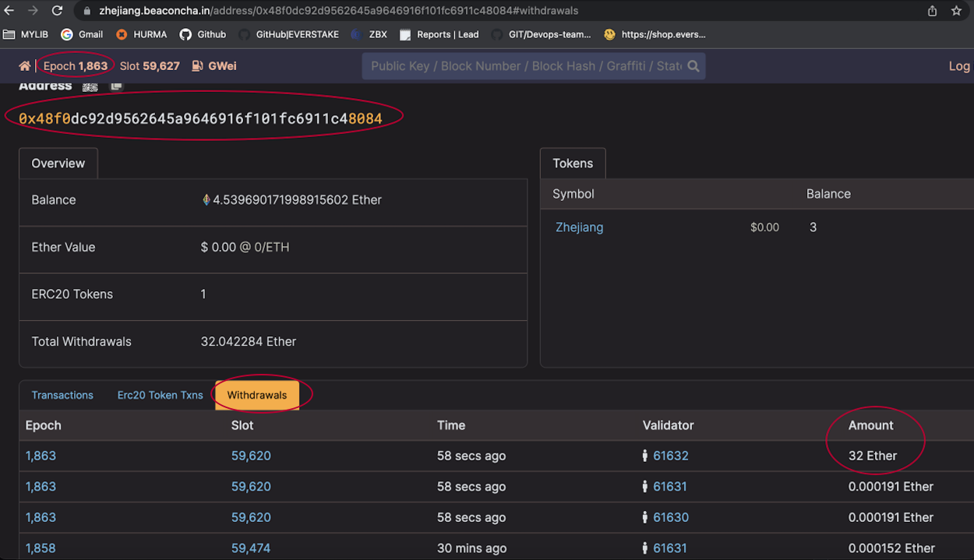
Task: Click the address 0x48f0dc92...8084 text
Action: (200, 118)
